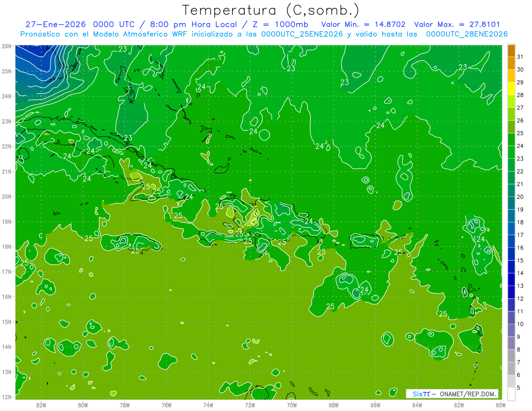532x411 pixels.
Task: Select the 'Valor Max. = 27.8101' readout
Action: [457, 24]
